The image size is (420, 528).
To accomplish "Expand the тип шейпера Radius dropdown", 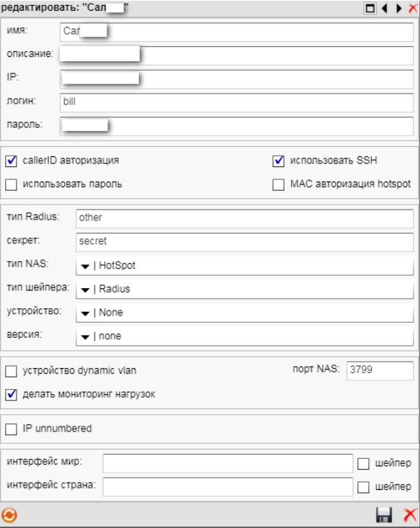I will coord(244,290).
